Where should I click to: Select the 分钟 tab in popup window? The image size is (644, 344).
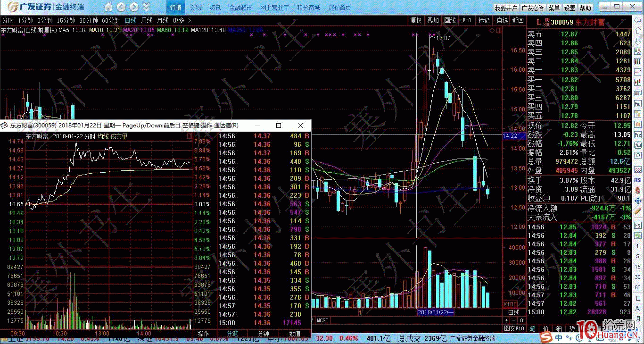click(263, 333)
